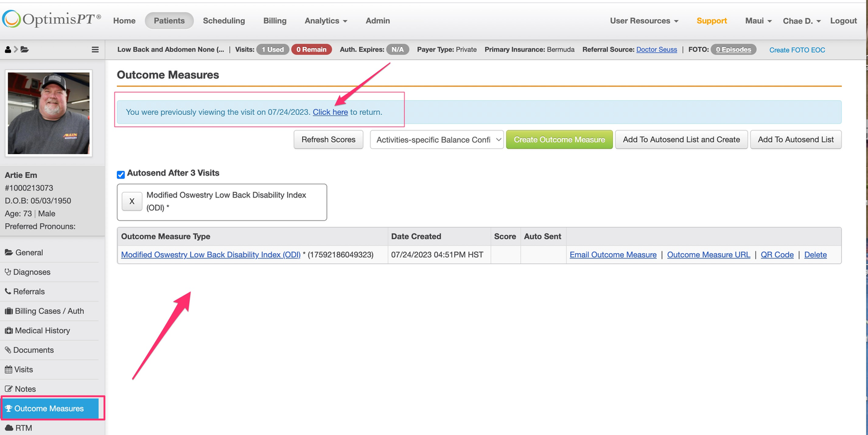Click the open folder icon in breadcrumb
868x435 pixels.
pos(24,50)
